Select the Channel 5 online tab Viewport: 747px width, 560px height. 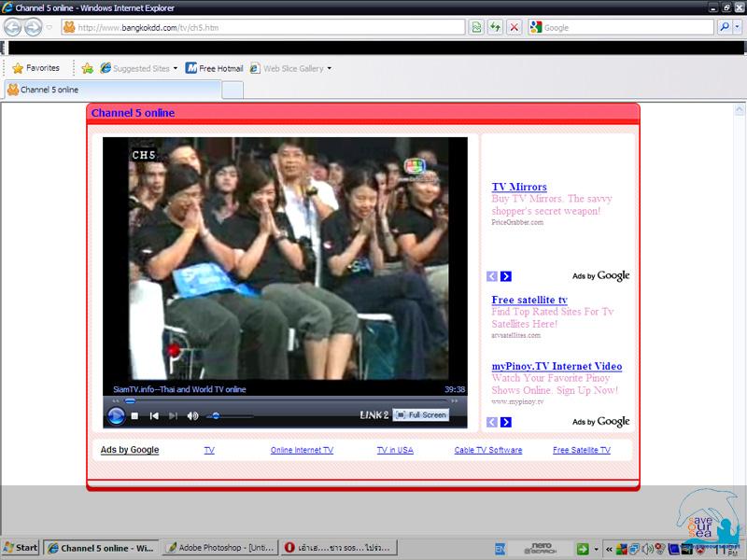[x=112, y=90]
